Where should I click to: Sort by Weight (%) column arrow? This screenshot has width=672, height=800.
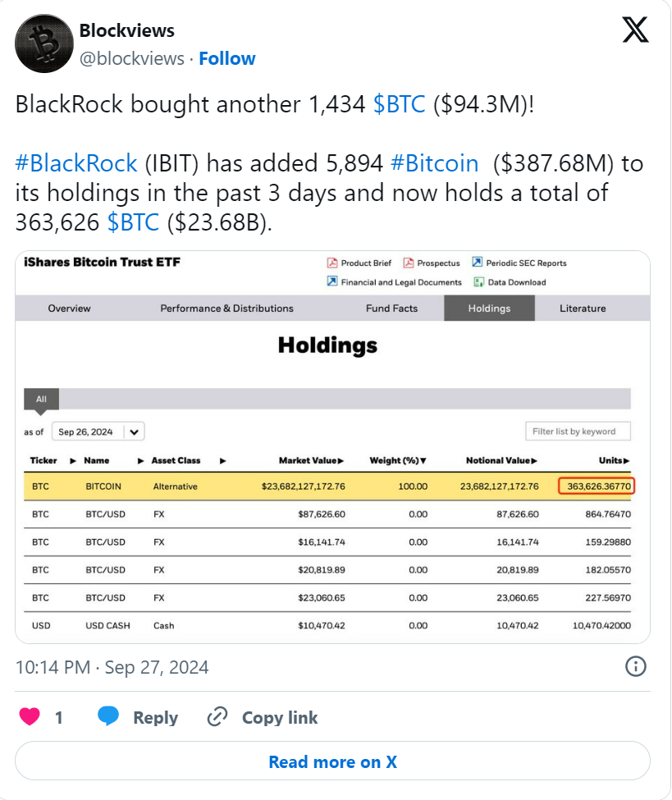423,460
